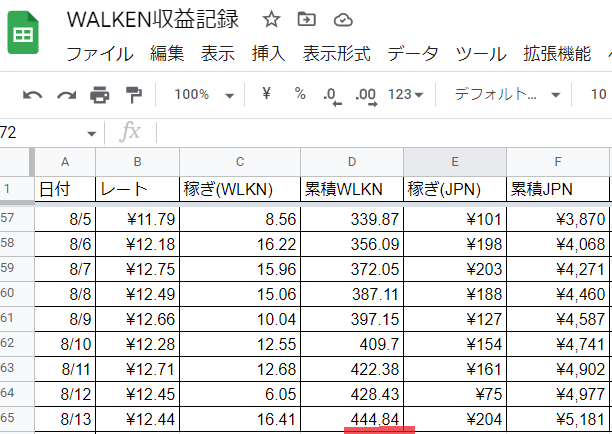Image resolution: width=612 pixels, height=434 pixels.
Task: Open zoom 100% dropdown
Action: pyautogui.click(x=204, y=94)
